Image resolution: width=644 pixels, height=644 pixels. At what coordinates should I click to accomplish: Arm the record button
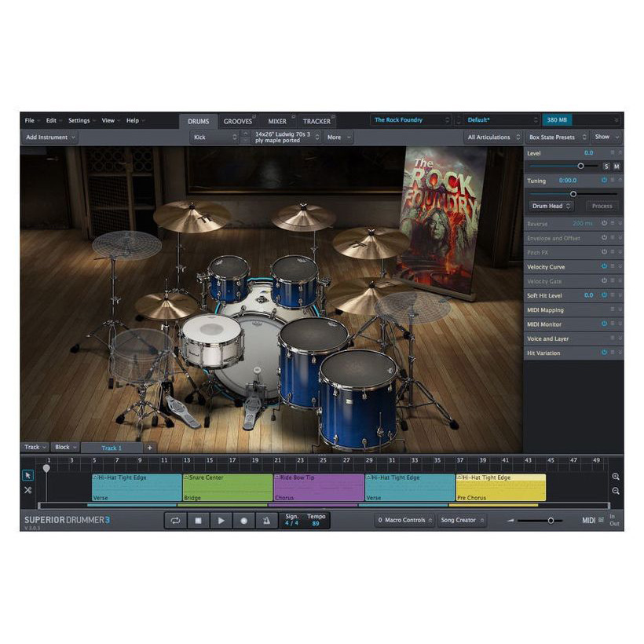243,521
